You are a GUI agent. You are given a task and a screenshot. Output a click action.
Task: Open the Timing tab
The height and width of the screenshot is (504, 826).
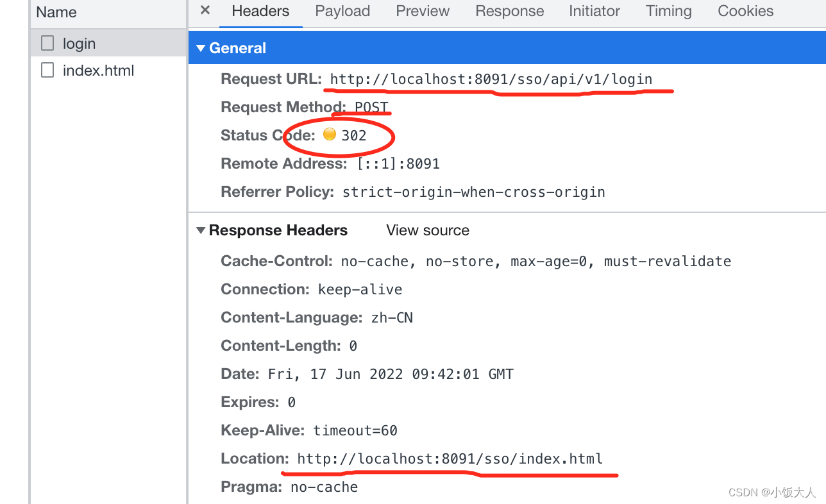(x=669, y=12)
